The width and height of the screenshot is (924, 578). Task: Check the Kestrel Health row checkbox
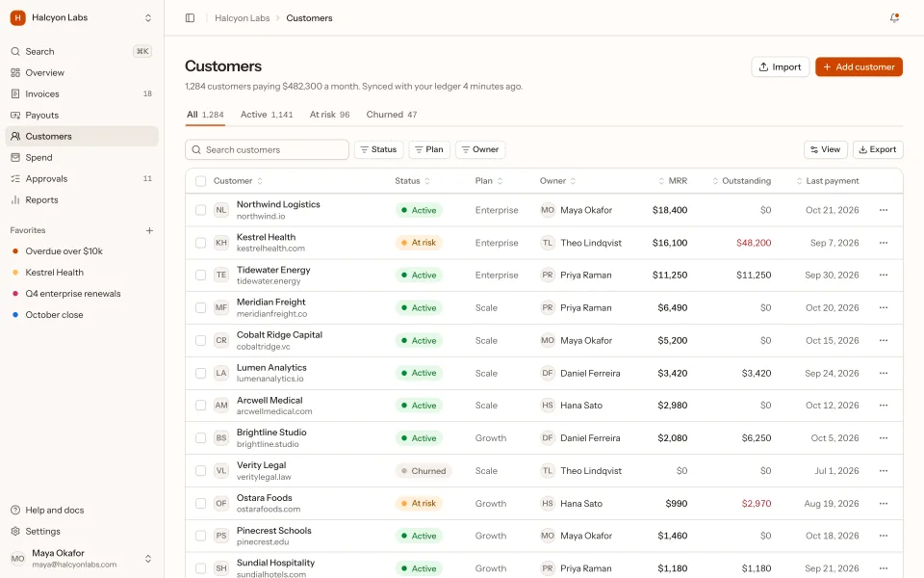(201, 243)
